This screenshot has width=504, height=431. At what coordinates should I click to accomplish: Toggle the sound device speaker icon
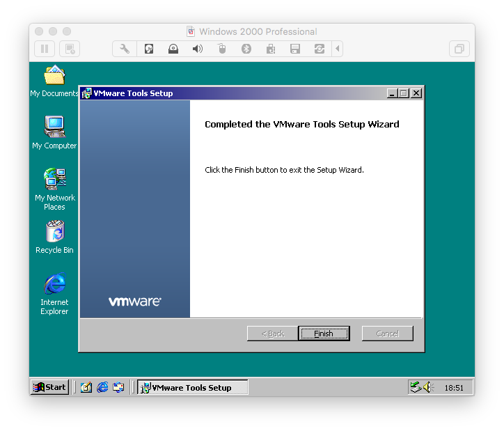tap(198, 49)
